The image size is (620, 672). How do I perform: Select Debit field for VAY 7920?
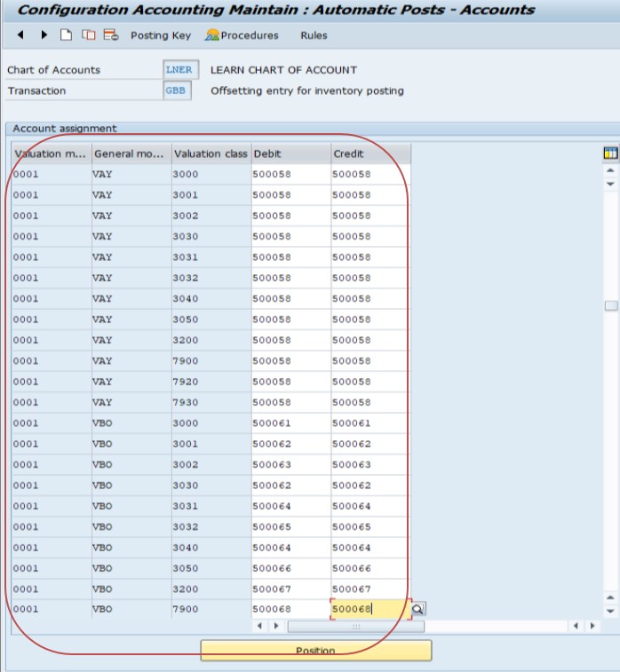coord(291,382)
